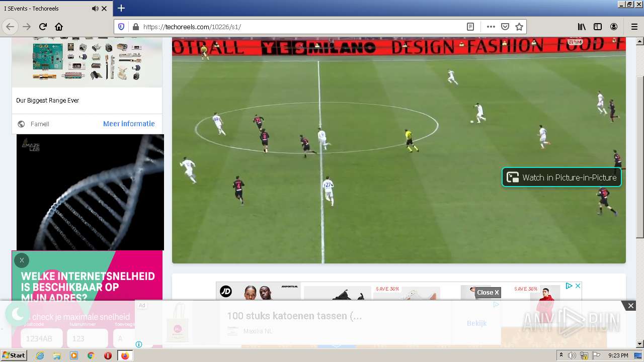Close the bottom overlay ad

tap(630, 306)
